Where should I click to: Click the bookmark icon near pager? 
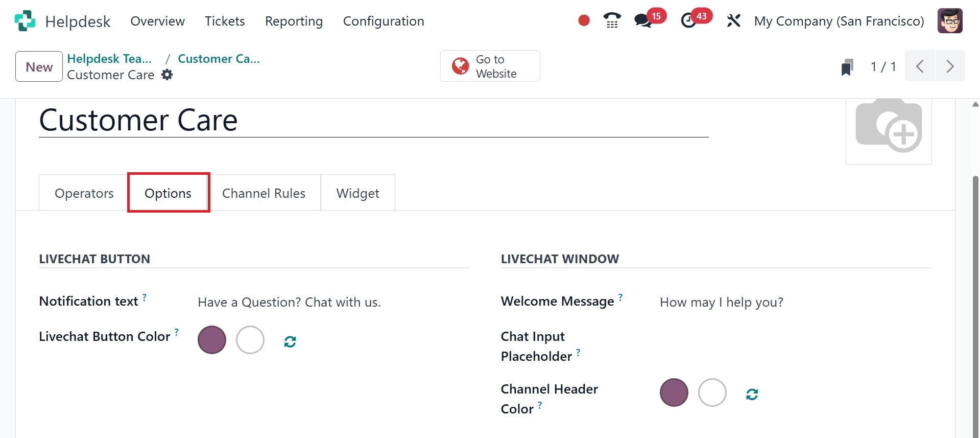(x=847, y=67)
